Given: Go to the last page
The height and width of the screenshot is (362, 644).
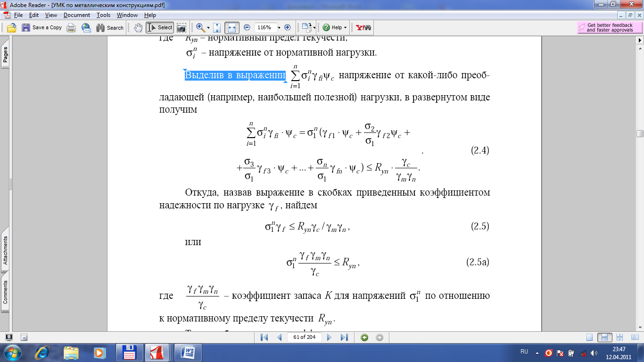Looking at the screenshot, I should coord(344,337).
